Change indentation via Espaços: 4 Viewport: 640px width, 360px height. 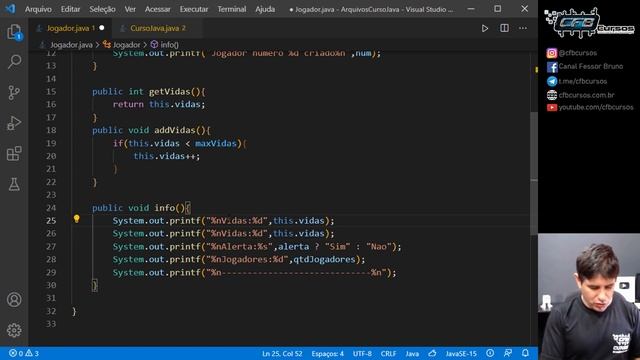(327, 353)
